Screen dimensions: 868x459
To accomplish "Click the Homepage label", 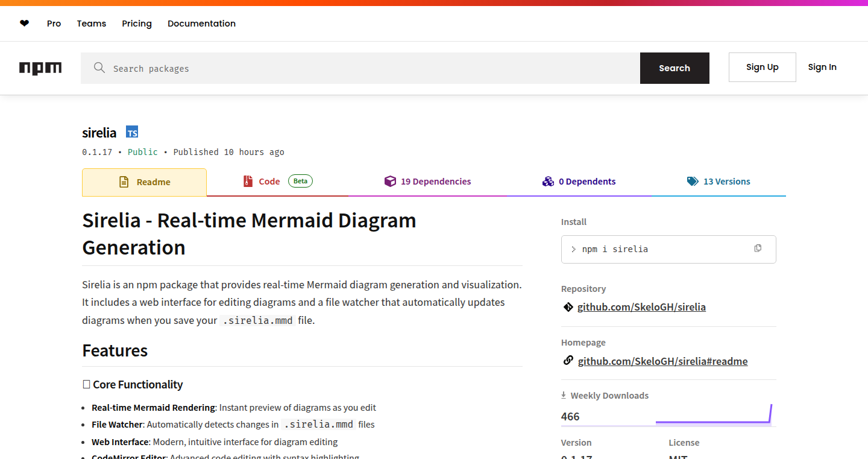I will click(x=583, y=343).
